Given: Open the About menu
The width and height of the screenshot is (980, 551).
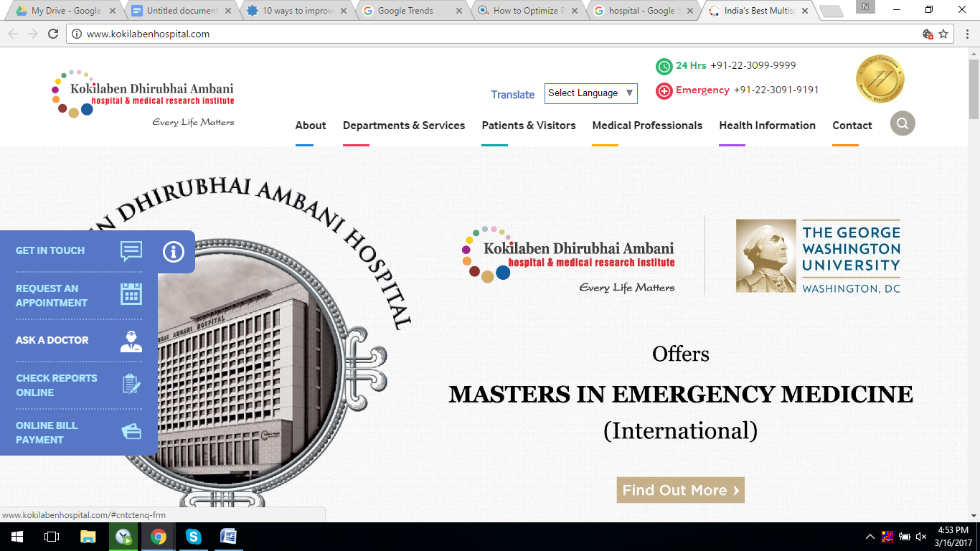Looking at the screenshot, I should point(311,126).
